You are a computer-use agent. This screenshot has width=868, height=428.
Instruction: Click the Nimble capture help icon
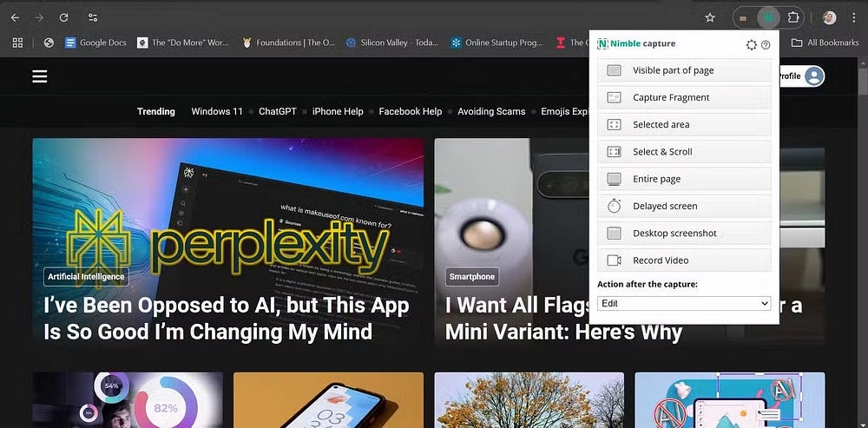click(766, 44)
